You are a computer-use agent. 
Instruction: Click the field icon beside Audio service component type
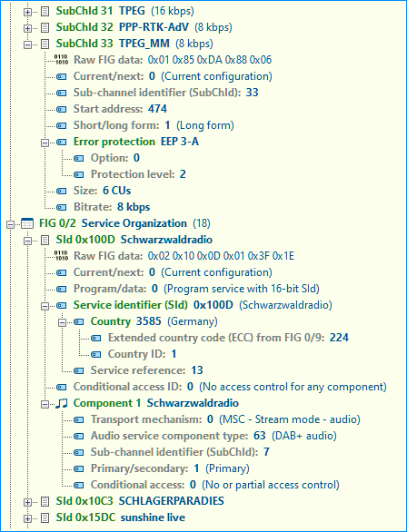(79, 436)
